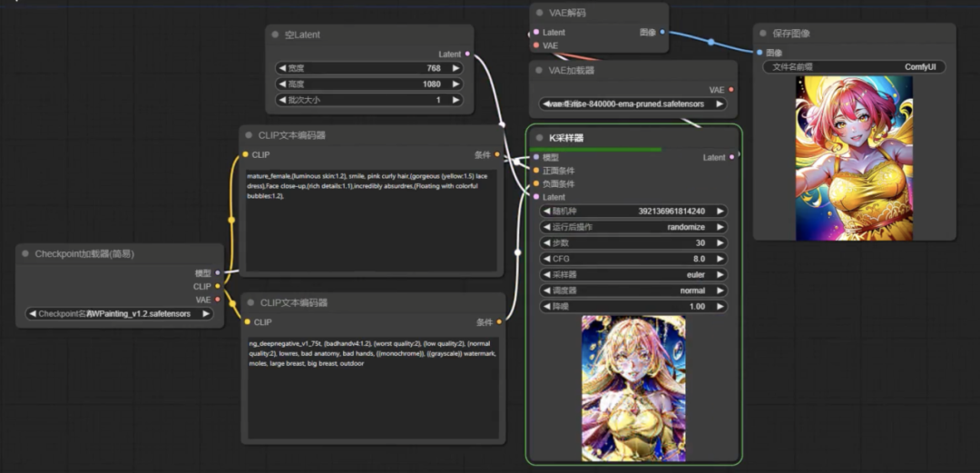Decrease 批次大小 with its left arrow
This screenshot has width=980, height=473.
coord(282,100)
